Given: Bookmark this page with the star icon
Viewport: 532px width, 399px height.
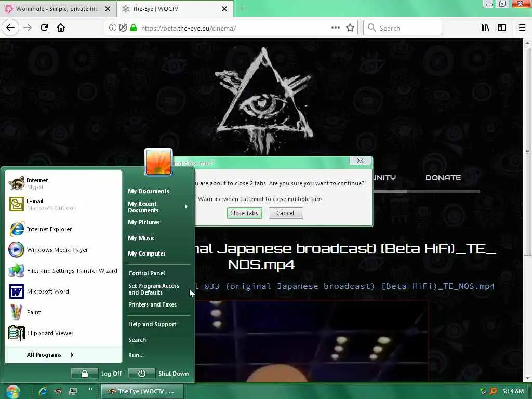Looking at the screenshot, I should [x=350, y=28].
